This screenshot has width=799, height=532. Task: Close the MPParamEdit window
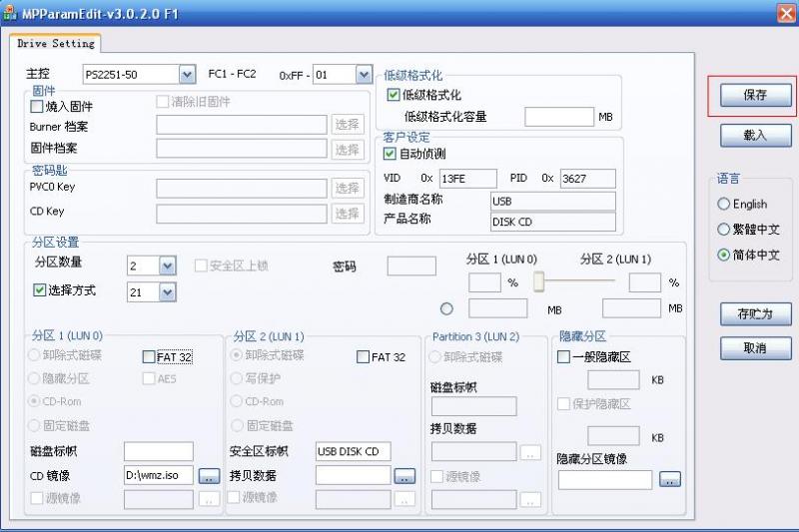786,12
